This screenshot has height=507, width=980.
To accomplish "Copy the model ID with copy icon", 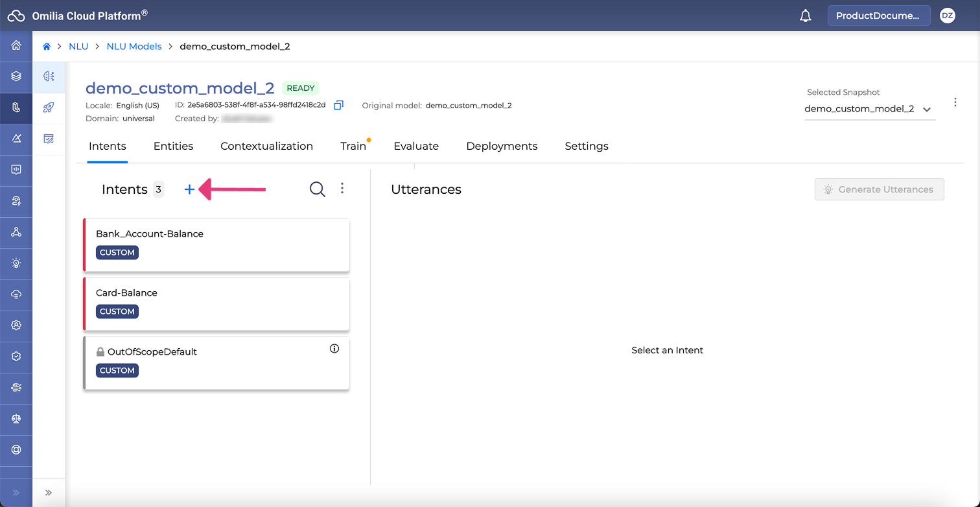I will click(x=338, y=105).
